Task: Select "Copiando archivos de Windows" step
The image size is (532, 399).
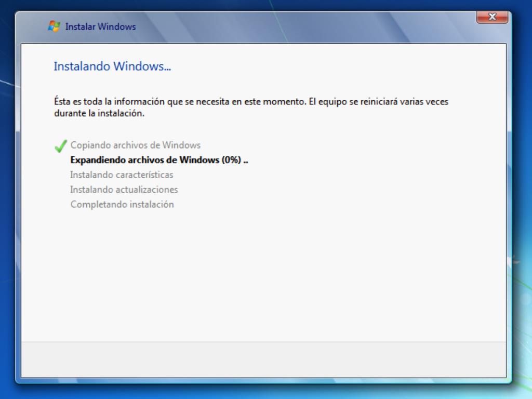Action: coord(135,145)
